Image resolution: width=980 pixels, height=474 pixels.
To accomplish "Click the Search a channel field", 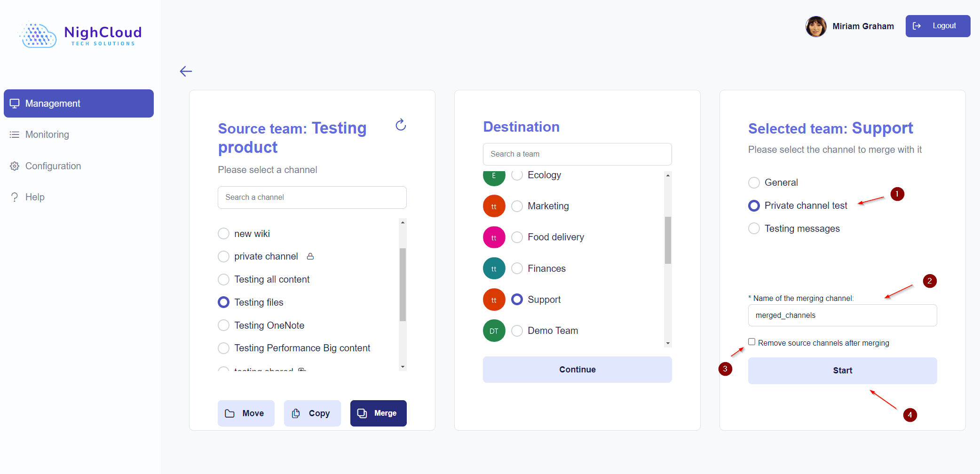I will 312,197.
